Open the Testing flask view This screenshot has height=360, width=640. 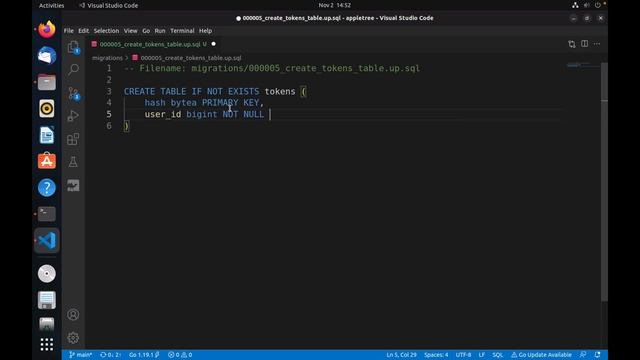tap(73, 162)
